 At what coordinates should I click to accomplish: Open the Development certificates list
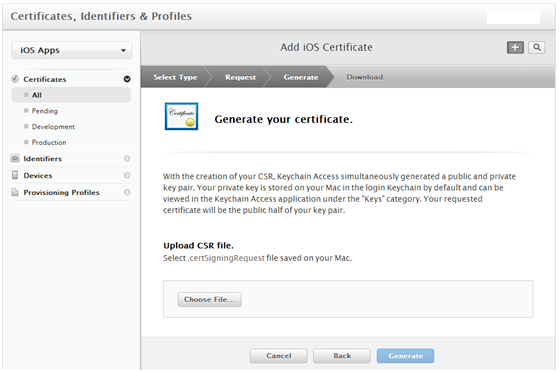click(x=53, y=127)
